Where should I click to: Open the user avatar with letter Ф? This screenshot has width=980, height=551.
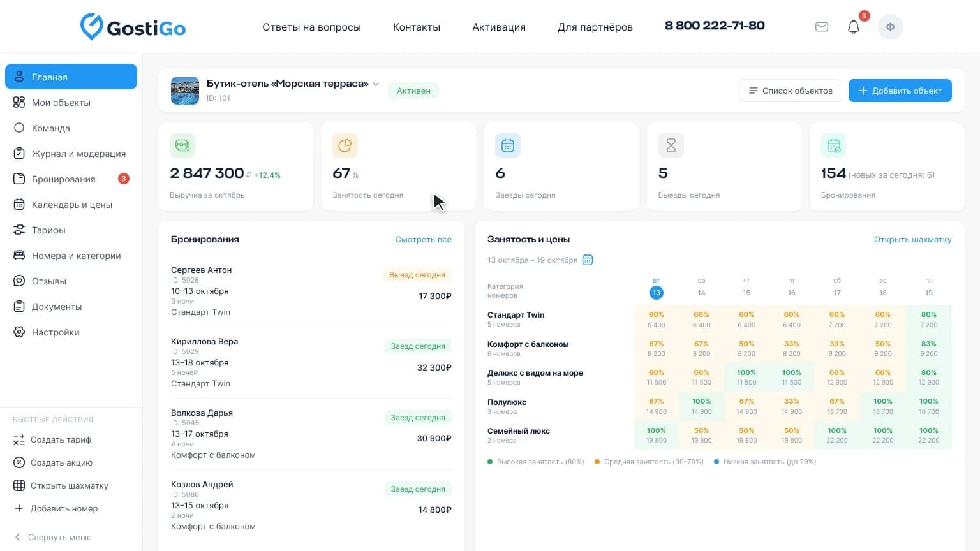890,27
